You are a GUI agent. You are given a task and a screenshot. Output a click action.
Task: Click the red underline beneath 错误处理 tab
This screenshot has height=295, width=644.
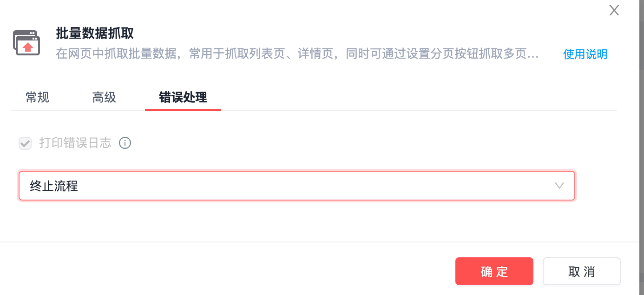click(x=183, y=110)
